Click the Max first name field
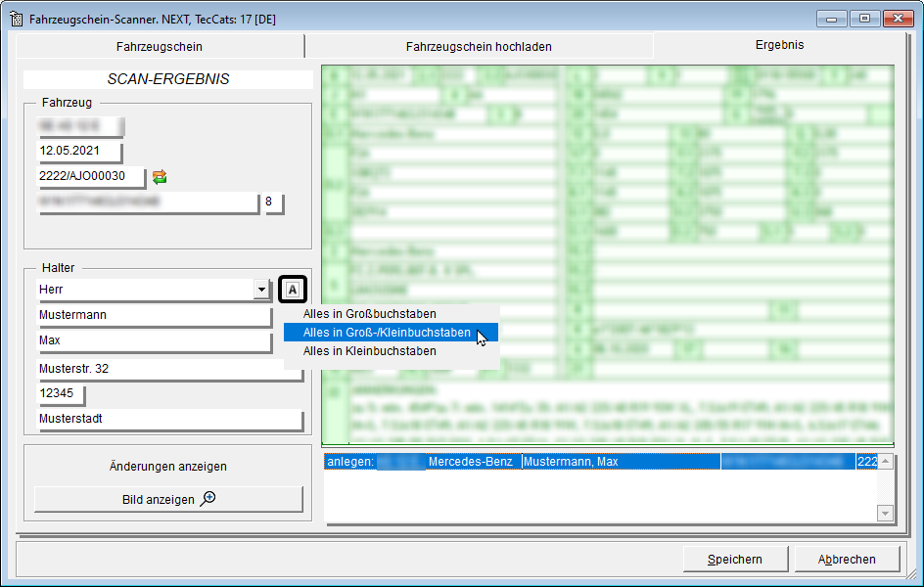 click(x=154, y=340)
